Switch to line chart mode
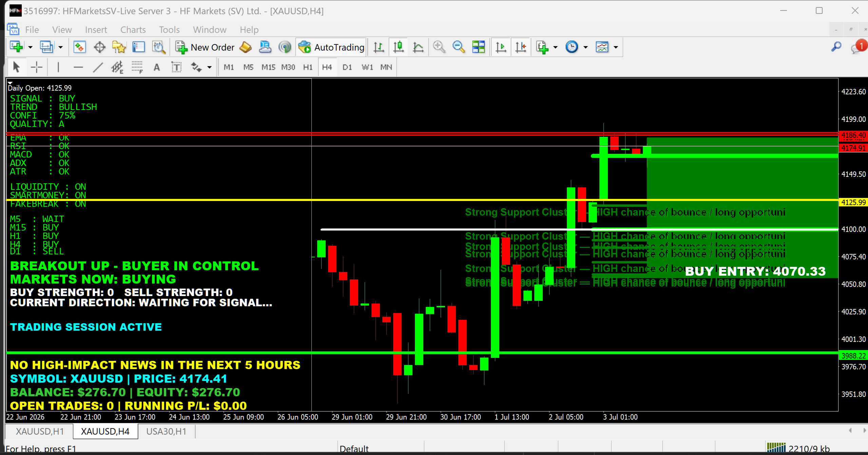Viewport: 868px width, 455px height. (418, 47)
